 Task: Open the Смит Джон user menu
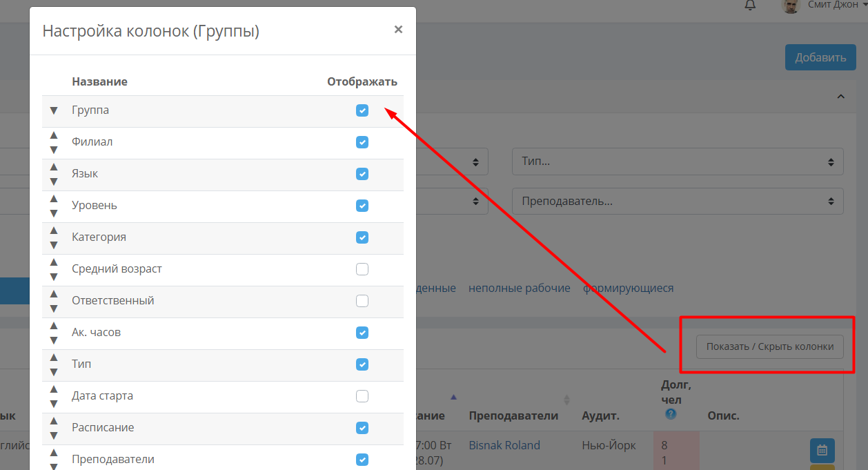837,5
